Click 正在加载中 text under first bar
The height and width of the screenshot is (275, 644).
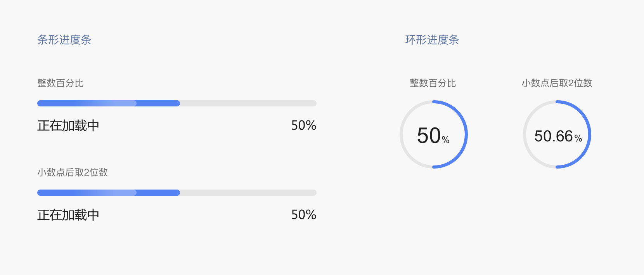click(68, 125)
